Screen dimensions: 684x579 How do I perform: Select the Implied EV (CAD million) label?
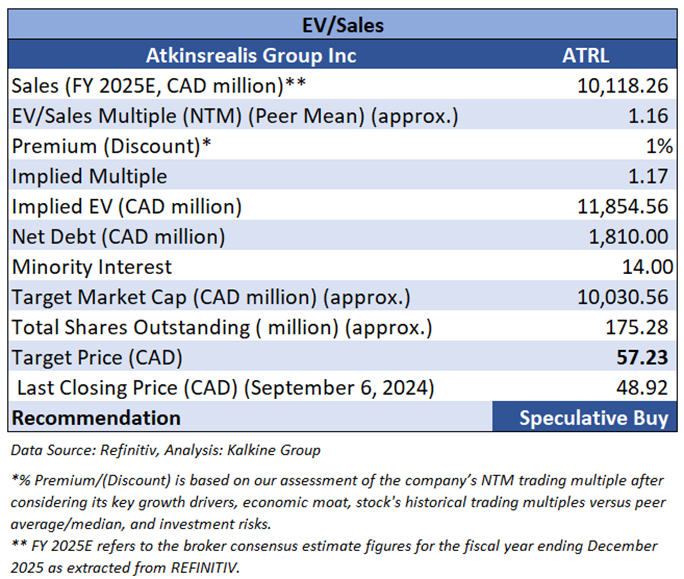point(127,206)
